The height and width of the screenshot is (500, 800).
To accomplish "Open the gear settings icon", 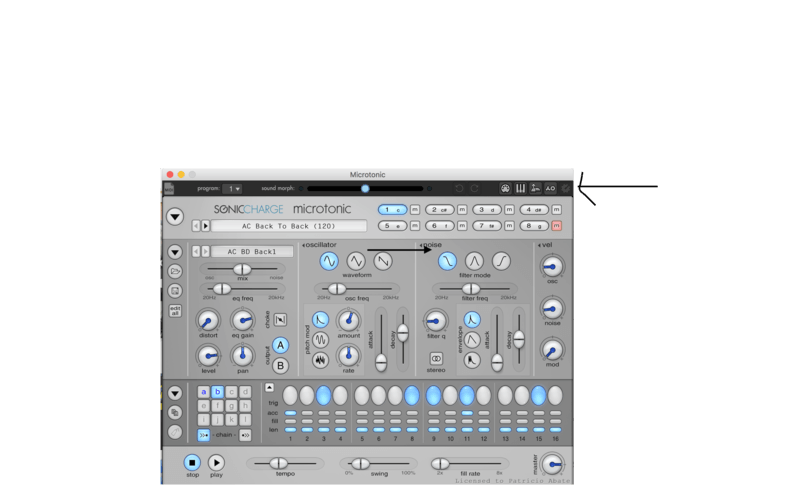I will coord(565,189).
